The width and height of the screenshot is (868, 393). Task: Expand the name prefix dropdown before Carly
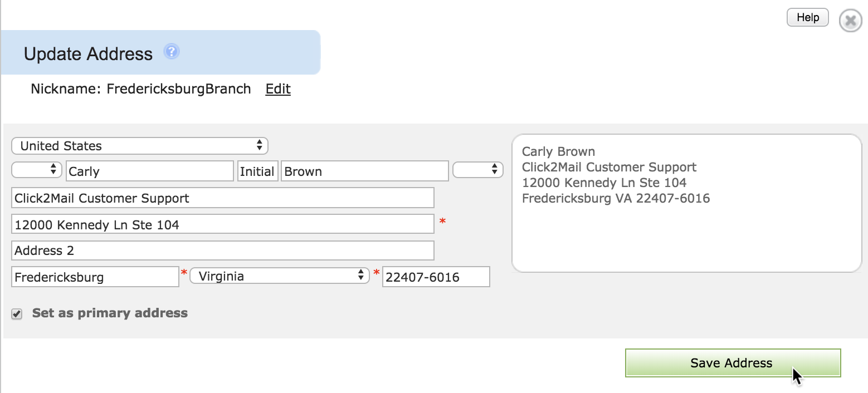36,170
